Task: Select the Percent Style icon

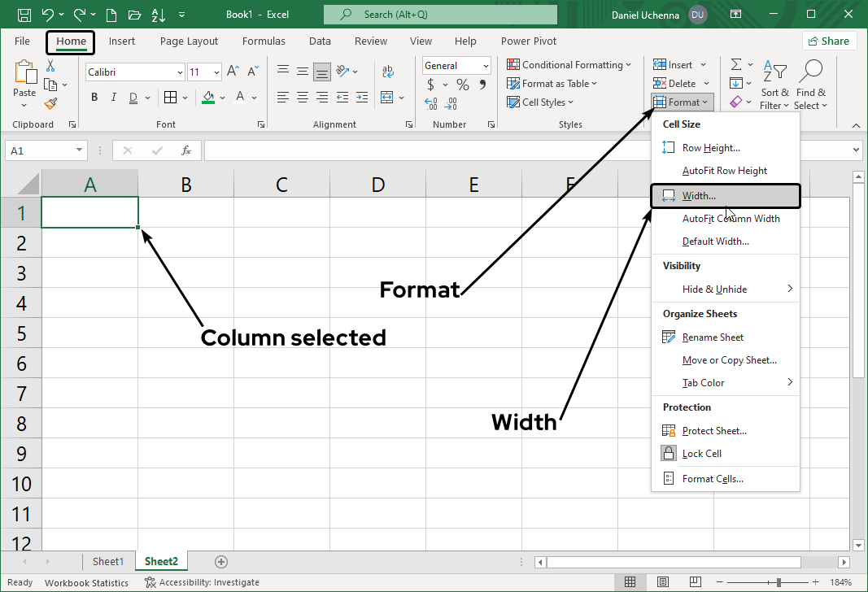Action: point(461,84)
